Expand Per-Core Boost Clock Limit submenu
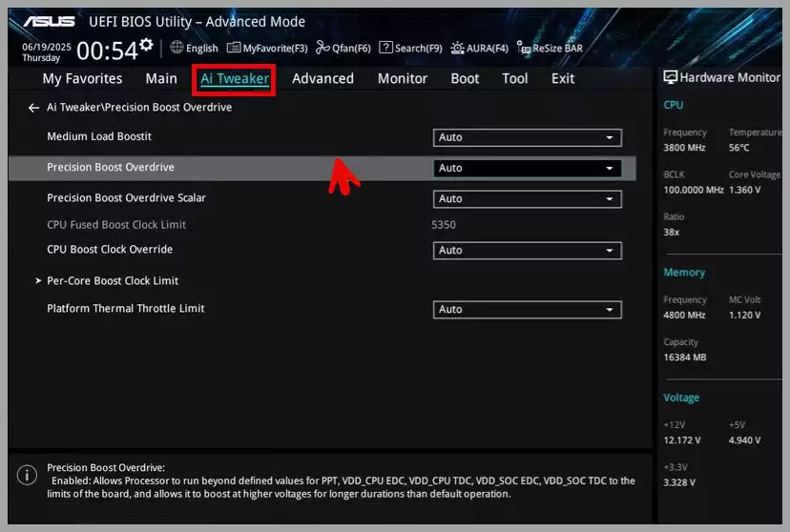Screen dimensions: 790x532 tap(113, 281)
